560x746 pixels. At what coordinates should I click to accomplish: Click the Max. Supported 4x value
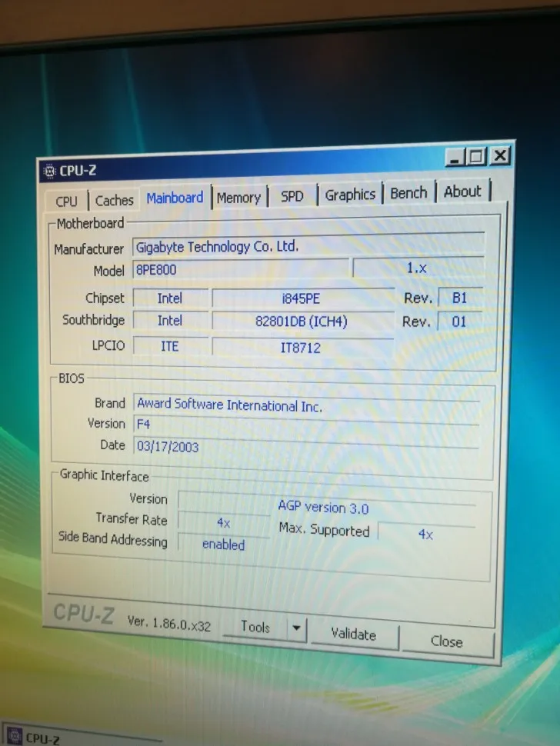(426, 534)
